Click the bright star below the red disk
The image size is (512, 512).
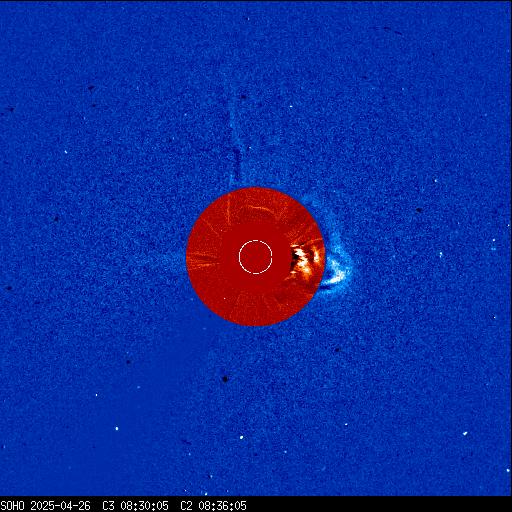tap(241, 437)
